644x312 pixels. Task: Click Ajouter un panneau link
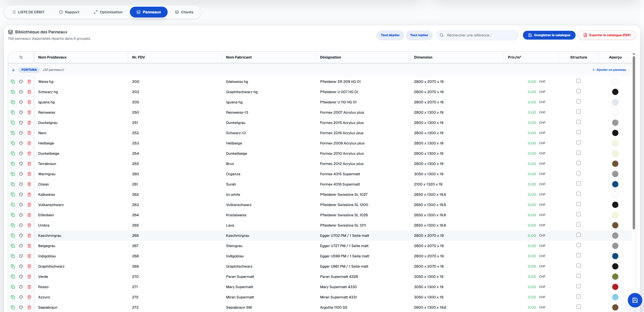[x=609, y=70]
